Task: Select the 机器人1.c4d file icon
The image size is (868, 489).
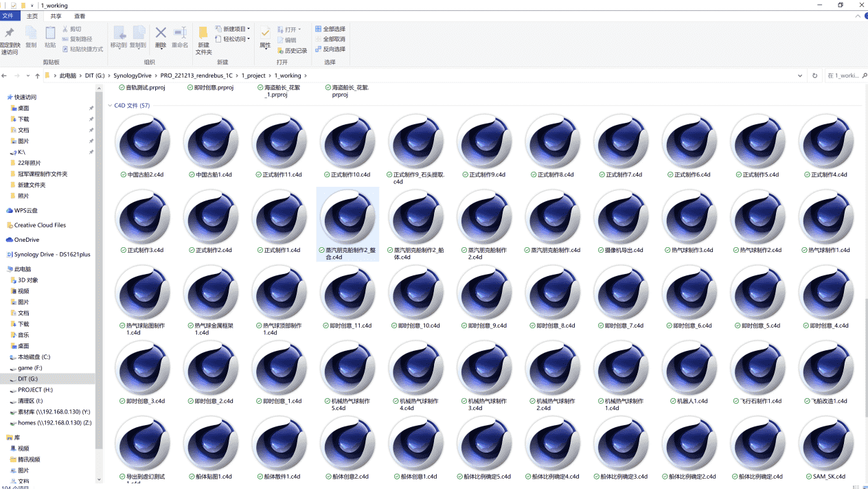Action: tap(689, 367)
